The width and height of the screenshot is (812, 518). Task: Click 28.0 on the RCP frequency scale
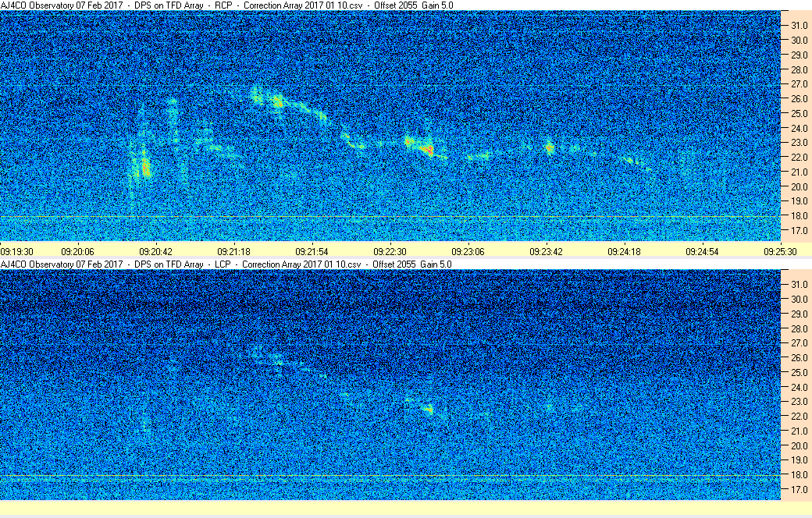click(799, 70)
